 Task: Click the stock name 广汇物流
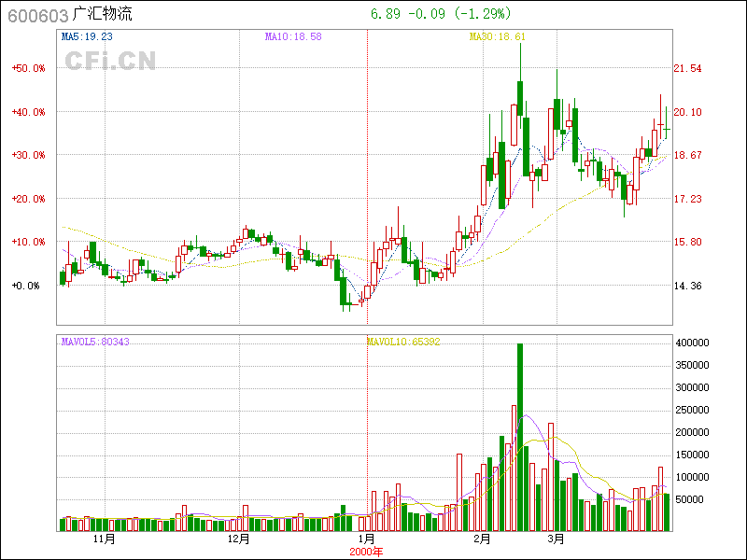[x=106, y=15]
